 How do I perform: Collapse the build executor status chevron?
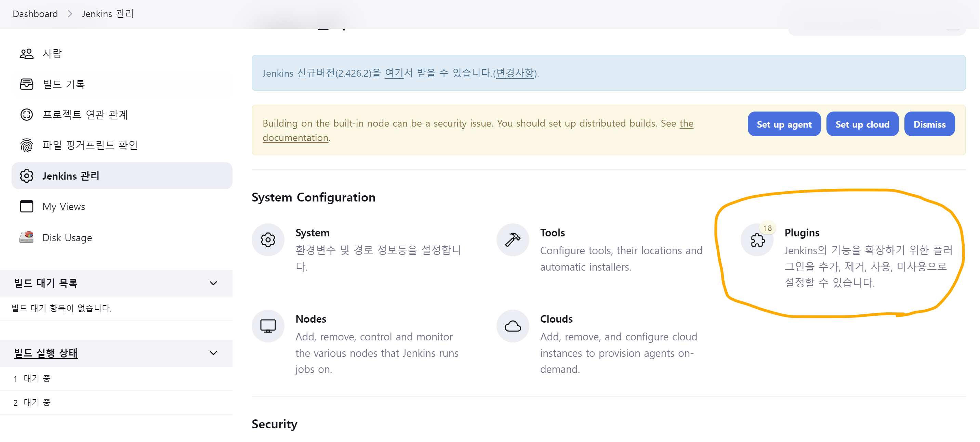(213, 353)
